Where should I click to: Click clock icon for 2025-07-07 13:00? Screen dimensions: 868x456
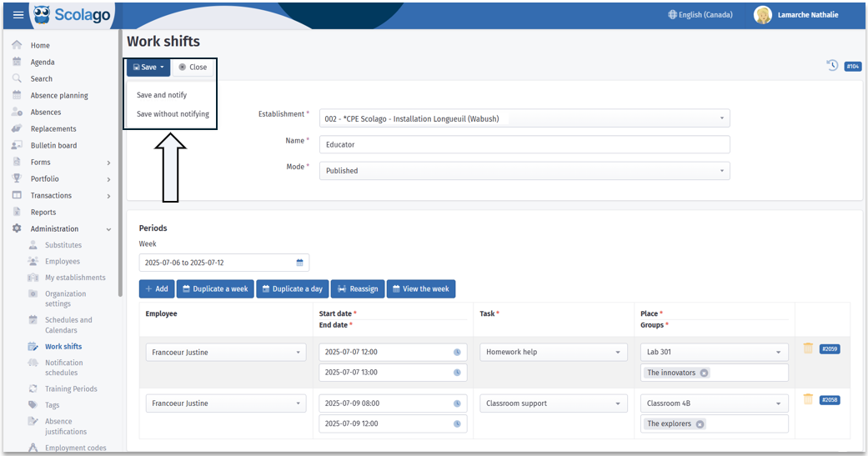tap(457, 373)
